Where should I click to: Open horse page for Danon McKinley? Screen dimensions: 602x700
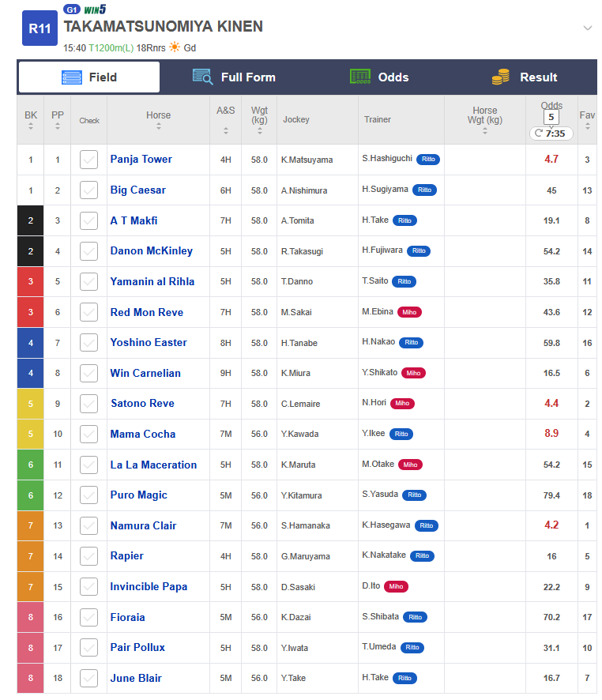(x=151, y=251)
